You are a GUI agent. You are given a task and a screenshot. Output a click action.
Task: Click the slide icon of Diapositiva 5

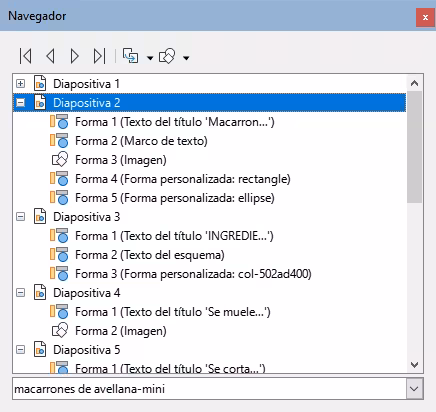pos(40,350)
